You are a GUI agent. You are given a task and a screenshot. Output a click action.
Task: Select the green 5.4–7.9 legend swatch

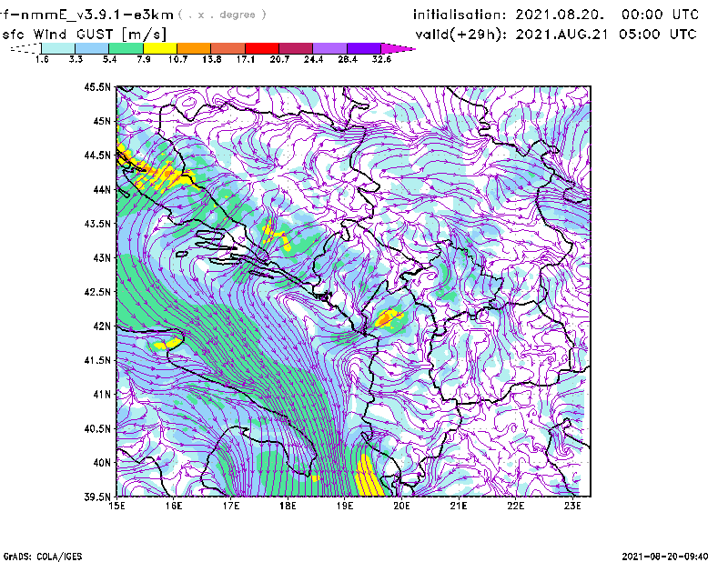point(126,48)
